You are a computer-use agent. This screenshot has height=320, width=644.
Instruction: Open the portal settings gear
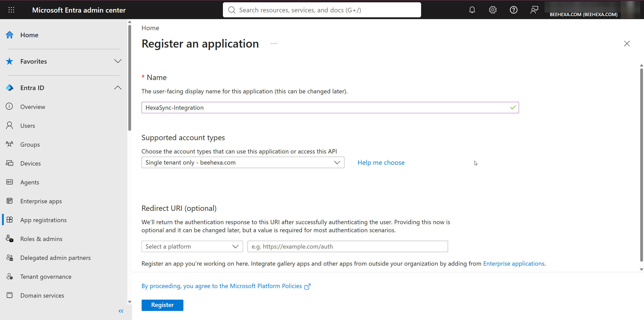click(493, 10)
